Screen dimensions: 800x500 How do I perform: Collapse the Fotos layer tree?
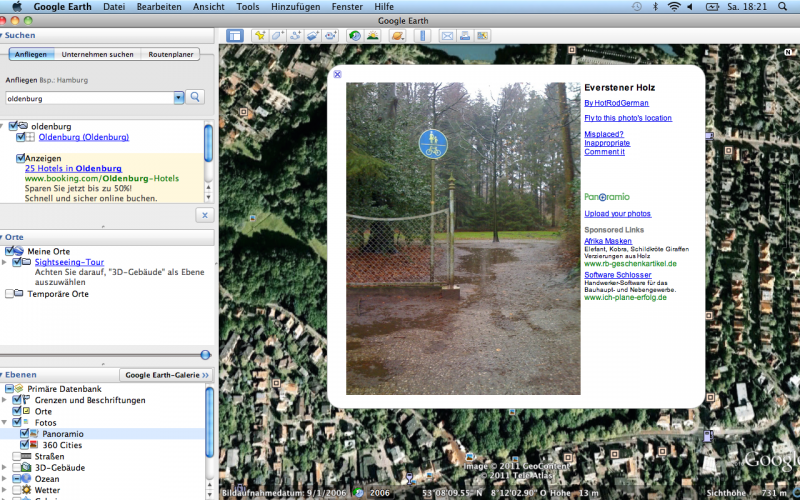tap(5, 423)
